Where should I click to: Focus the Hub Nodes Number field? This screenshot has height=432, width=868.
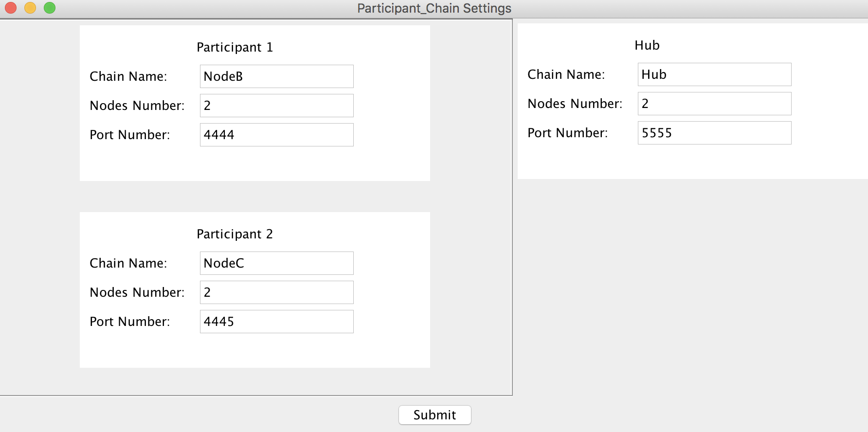coord(714,104)
